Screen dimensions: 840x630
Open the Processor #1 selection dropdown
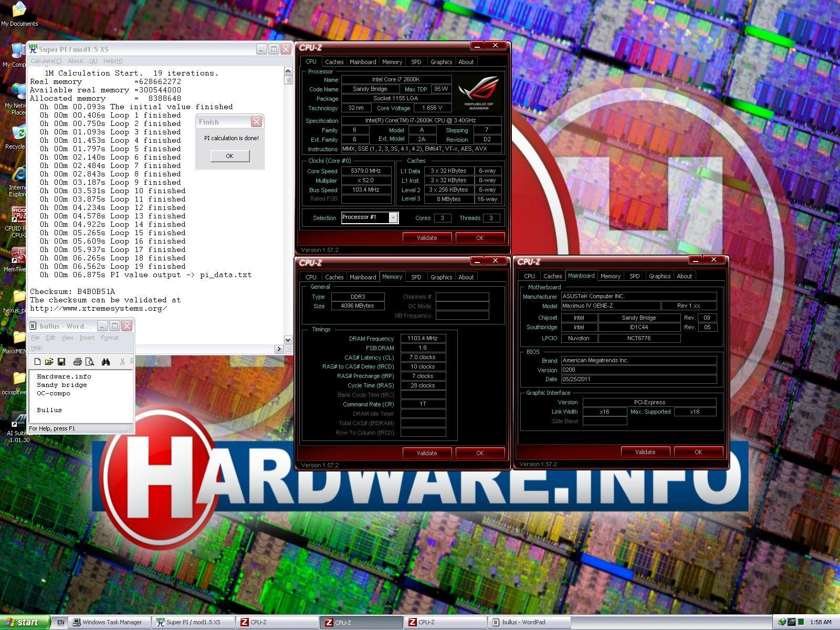click(393, 217)
